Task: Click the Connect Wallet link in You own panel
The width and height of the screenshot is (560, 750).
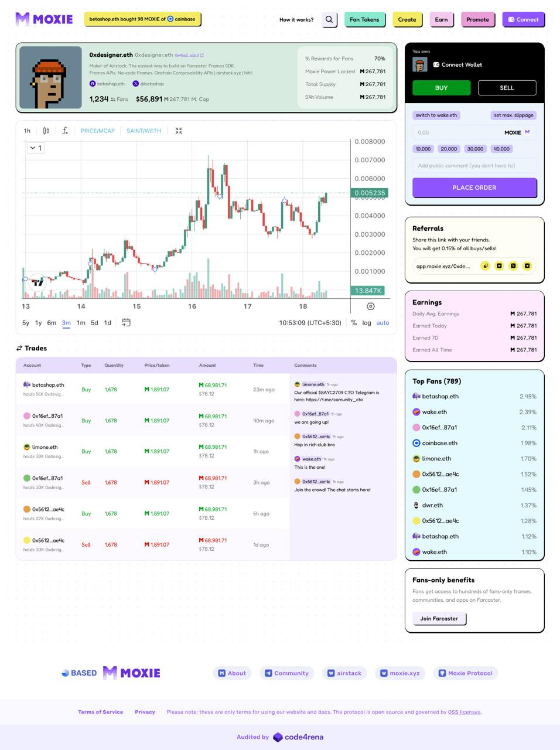Action: coord(457,64)
